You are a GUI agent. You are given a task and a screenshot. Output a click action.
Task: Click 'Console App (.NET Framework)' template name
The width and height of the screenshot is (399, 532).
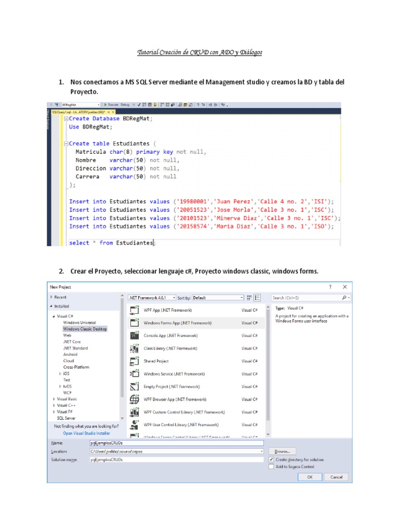click(170, 336)
